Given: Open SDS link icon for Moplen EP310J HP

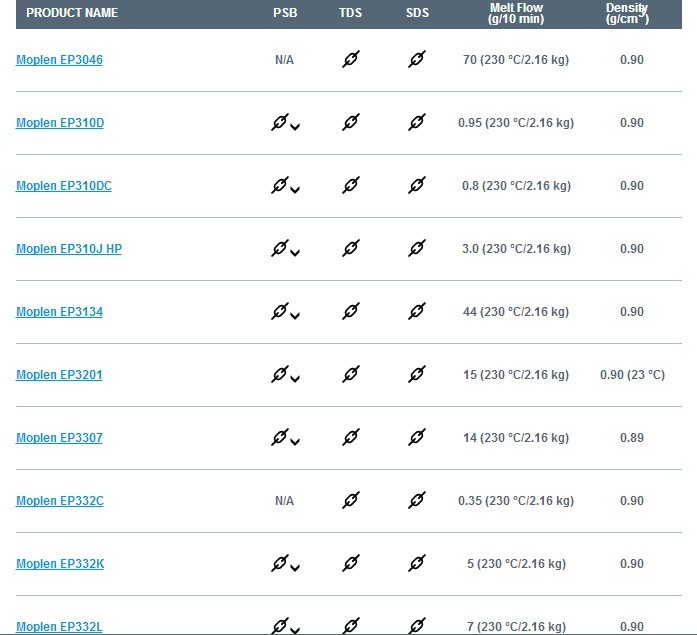Looking at the screenshot, I should 417,248.
